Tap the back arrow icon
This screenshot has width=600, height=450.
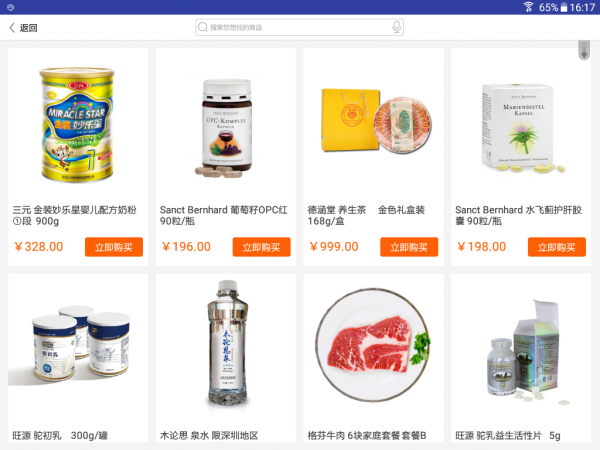tap(12, 28)
